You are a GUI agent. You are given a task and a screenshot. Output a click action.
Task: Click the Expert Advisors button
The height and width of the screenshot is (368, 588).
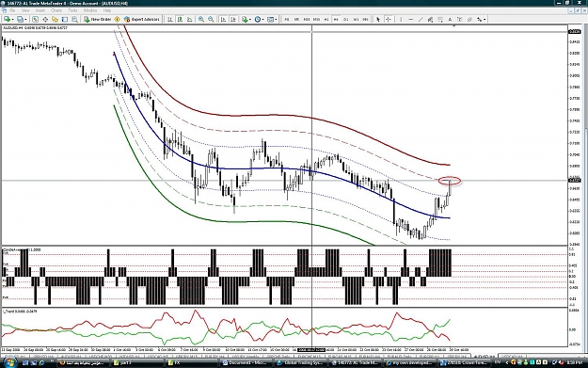141,19
